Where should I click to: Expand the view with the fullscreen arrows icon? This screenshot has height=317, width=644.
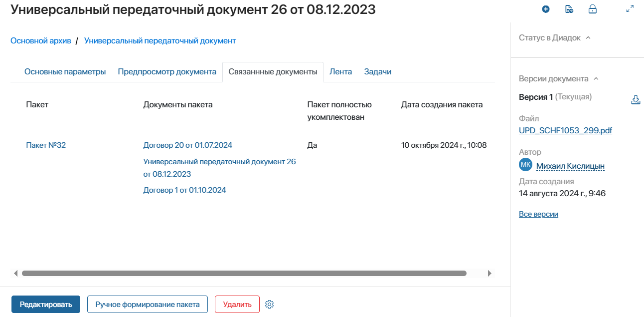[x=630, y=9]
